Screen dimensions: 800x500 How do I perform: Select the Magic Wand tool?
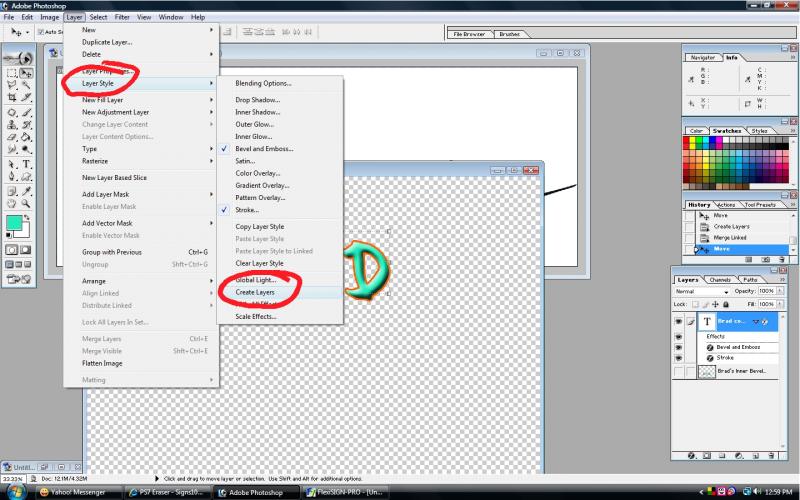(26, 85)
